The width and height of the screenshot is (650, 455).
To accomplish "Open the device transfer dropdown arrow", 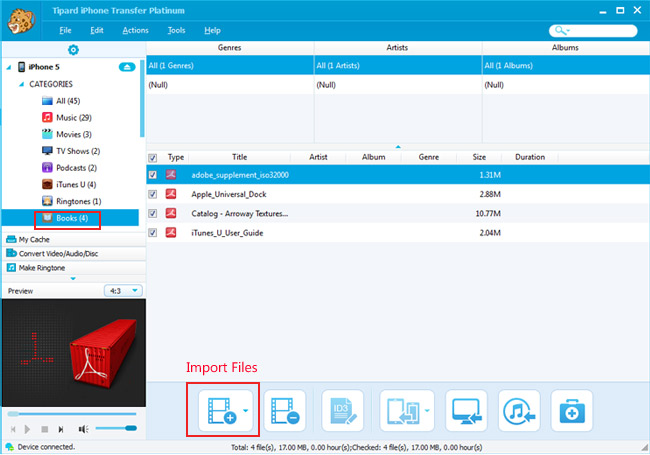I will 427,410.
